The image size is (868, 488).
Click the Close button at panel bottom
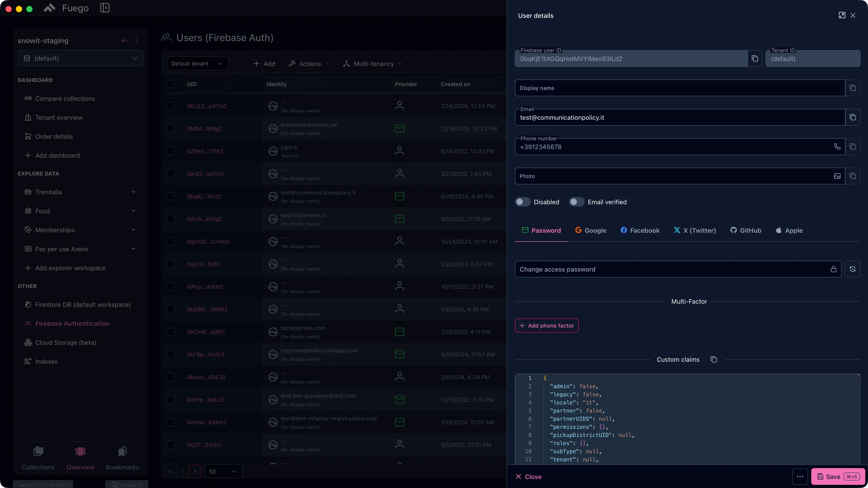[529, 476]
